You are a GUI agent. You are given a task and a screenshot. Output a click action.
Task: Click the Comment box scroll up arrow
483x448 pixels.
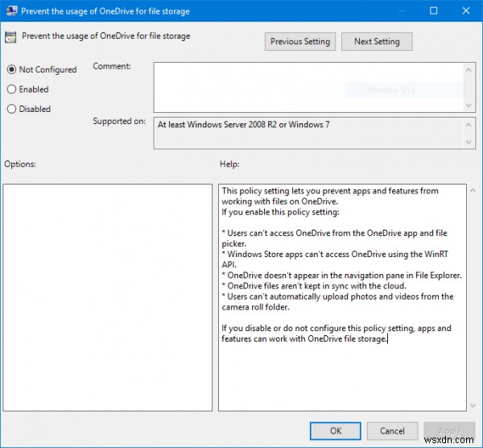click(469, 70)
